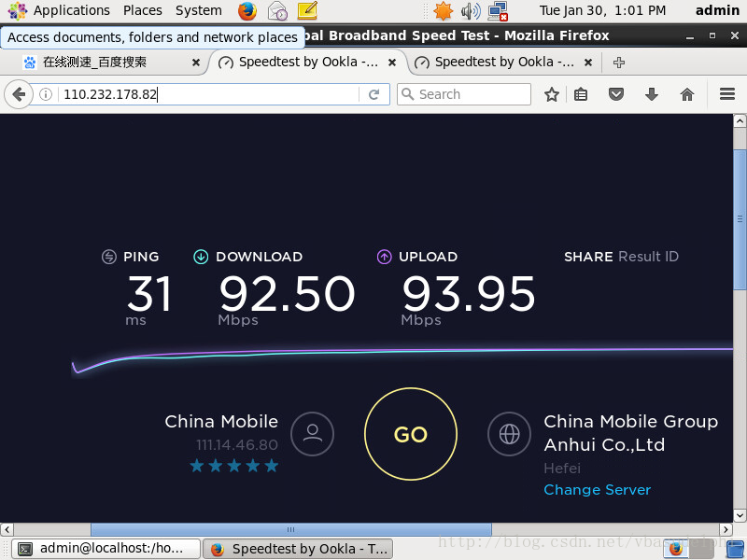This screenshot has width=747, height=560.
Task: Click the address bar URL field
Action: [x=207, y=94]
